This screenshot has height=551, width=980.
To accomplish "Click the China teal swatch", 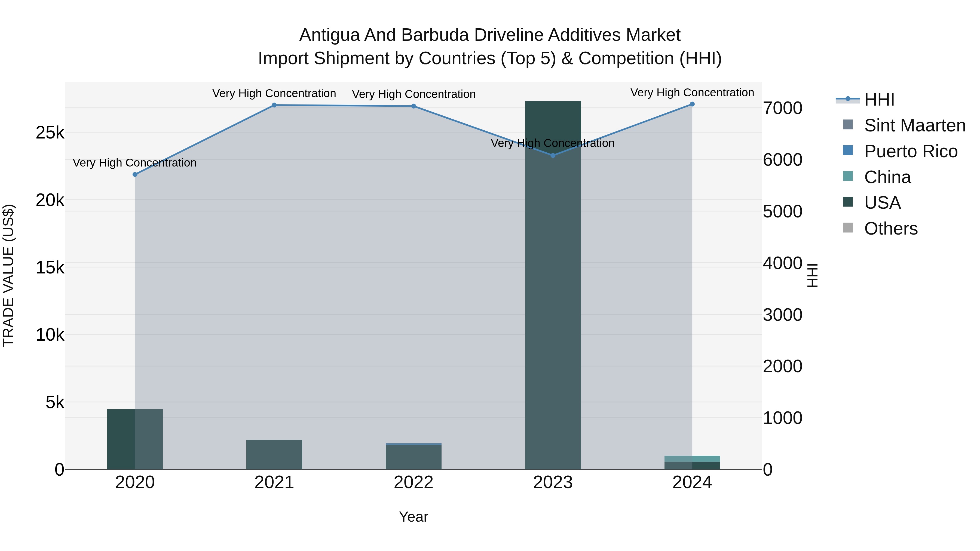I will (848, 176).
